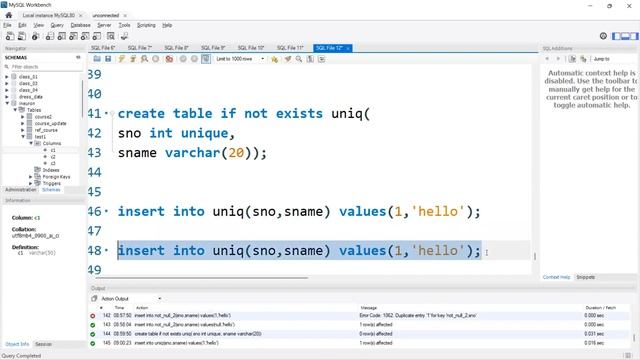The image size is (640, 360).
Task: Switch to the SQL File 9 tab
Action: tap(213, 48)
